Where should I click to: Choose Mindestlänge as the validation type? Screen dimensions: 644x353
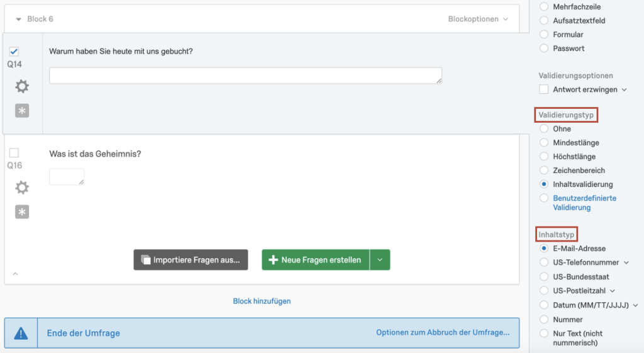tap(544, 143)
